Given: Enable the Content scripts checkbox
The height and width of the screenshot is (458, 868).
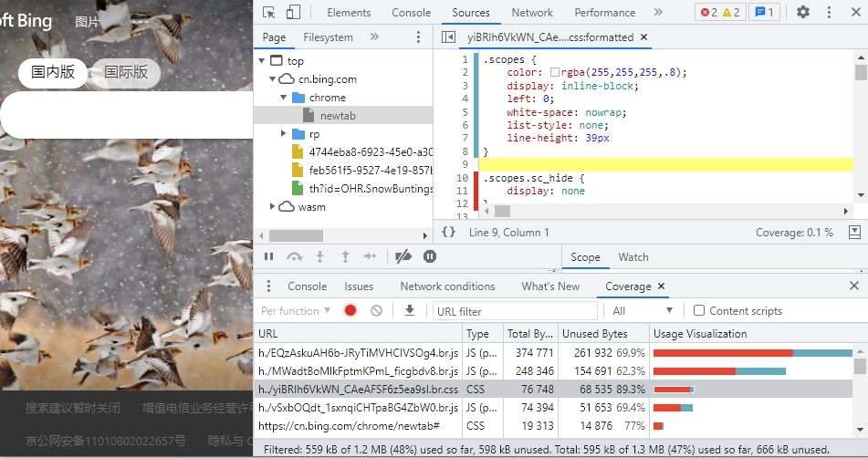Looking at the screenshot, I should point(699,310).
